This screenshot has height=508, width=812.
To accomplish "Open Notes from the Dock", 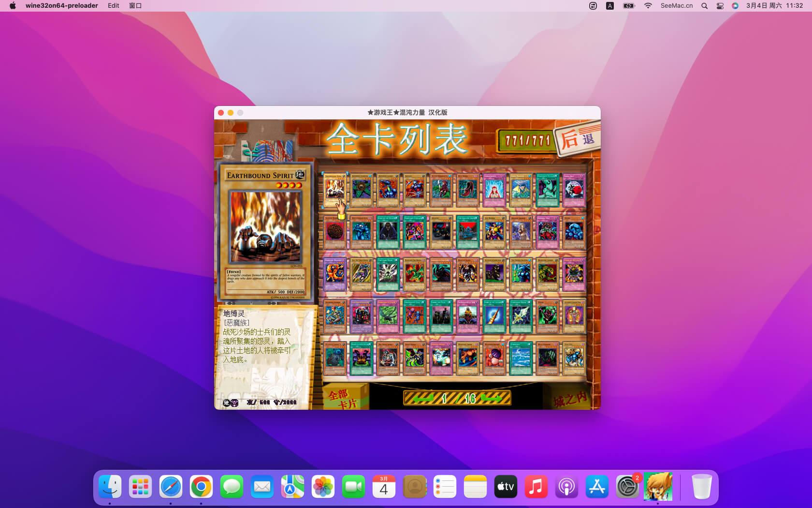I will point(475,486).
